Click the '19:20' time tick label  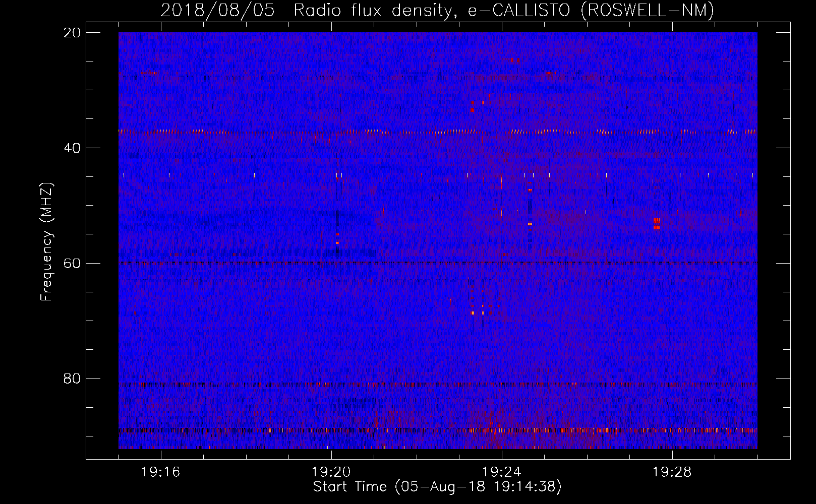[331, 472]
